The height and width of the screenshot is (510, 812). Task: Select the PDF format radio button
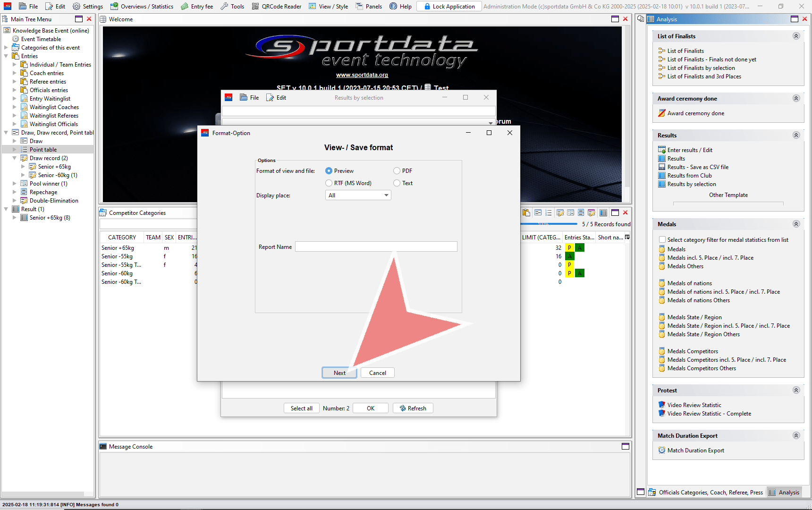397,171
